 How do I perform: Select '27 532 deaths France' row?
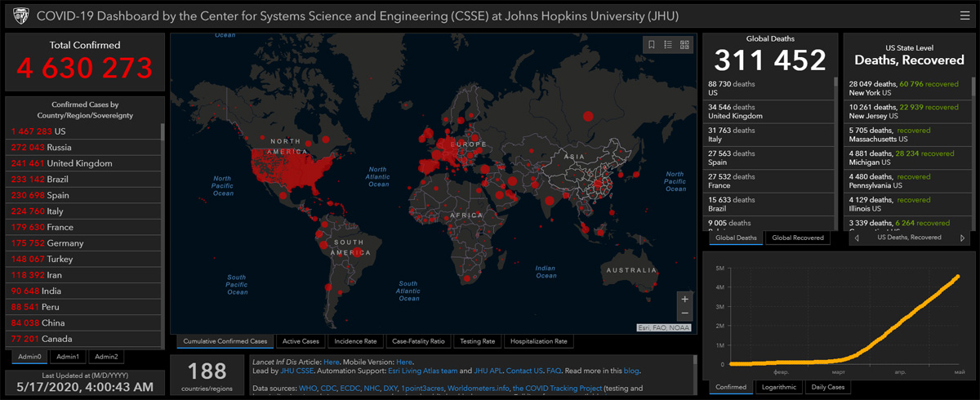[x=769, y=181]
